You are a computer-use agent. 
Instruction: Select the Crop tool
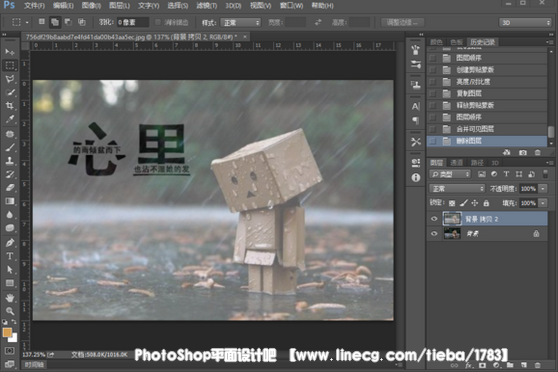pos(10,106)
